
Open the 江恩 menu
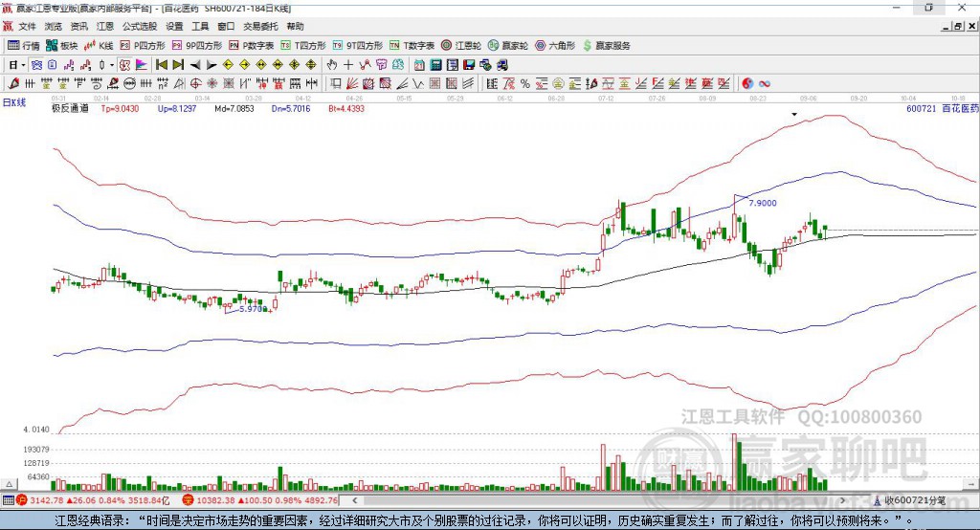105,26
